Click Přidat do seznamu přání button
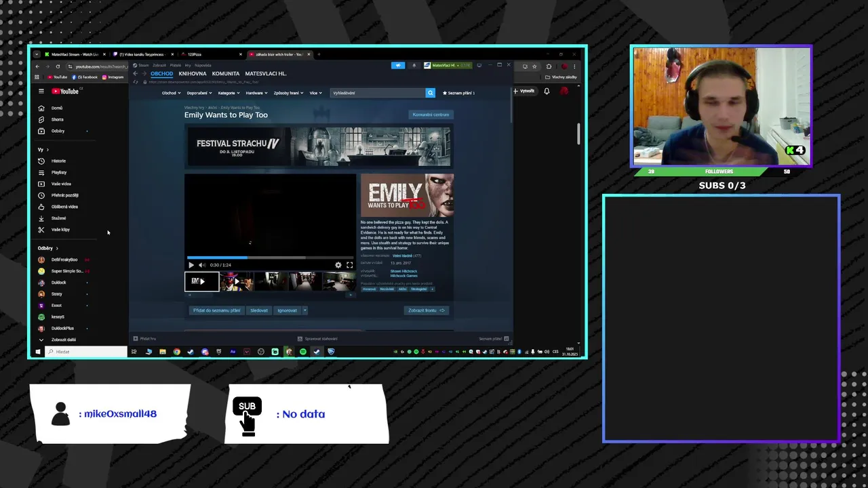The height and width of the screenshot is (488, 868). [217, 310]
